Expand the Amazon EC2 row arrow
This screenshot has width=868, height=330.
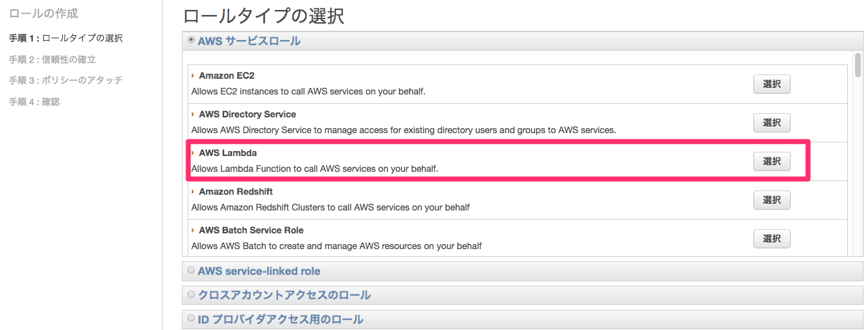[193, 75]
